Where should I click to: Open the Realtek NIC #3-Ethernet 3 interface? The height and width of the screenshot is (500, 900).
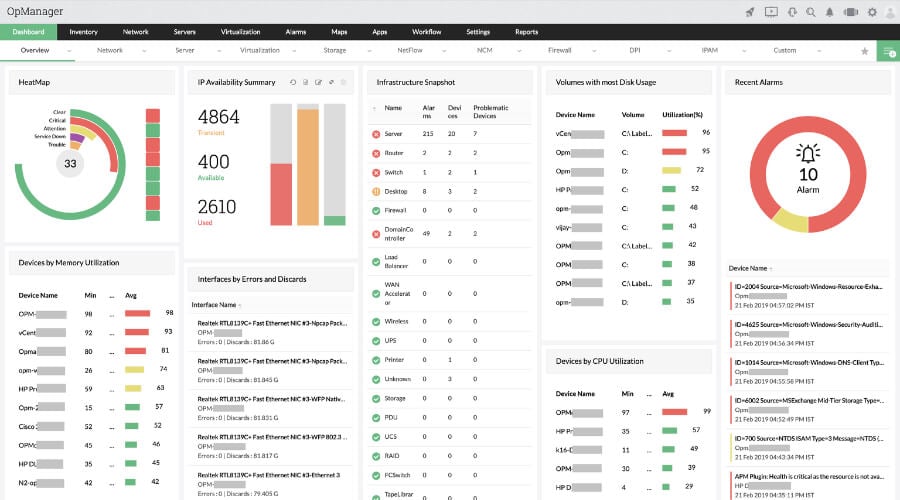(269, 475)
